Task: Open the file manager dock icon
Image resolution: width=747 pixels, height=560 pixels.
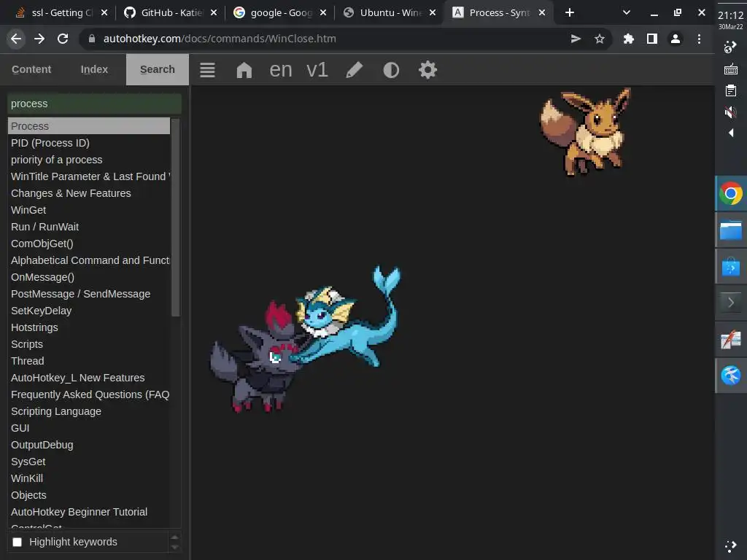Action: point(731,230)
